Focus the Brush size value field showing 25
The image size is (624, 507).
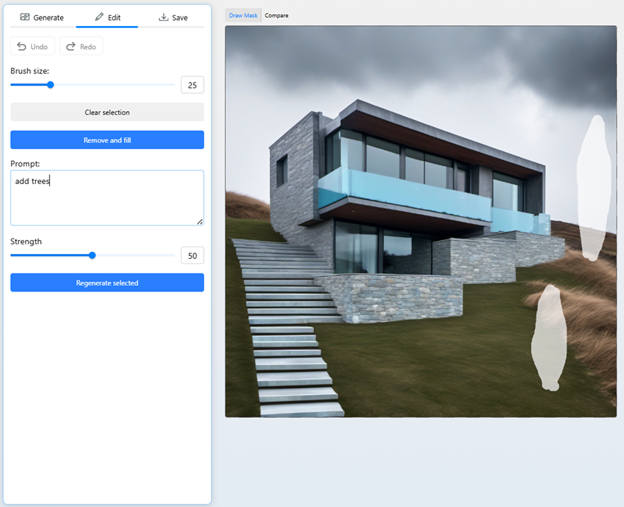pos(192,85)
